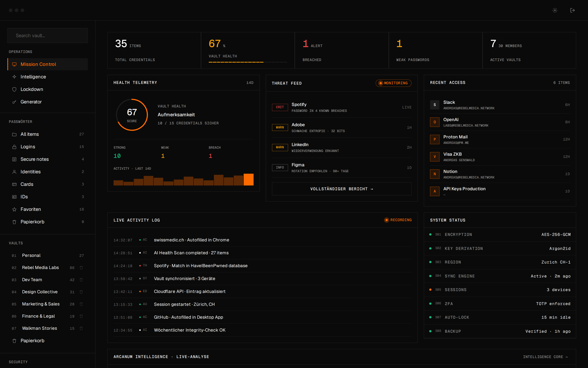The height and width of the screenshot is (368, 588).
Task: Click the Search vault input field
Action: [48, 36]
